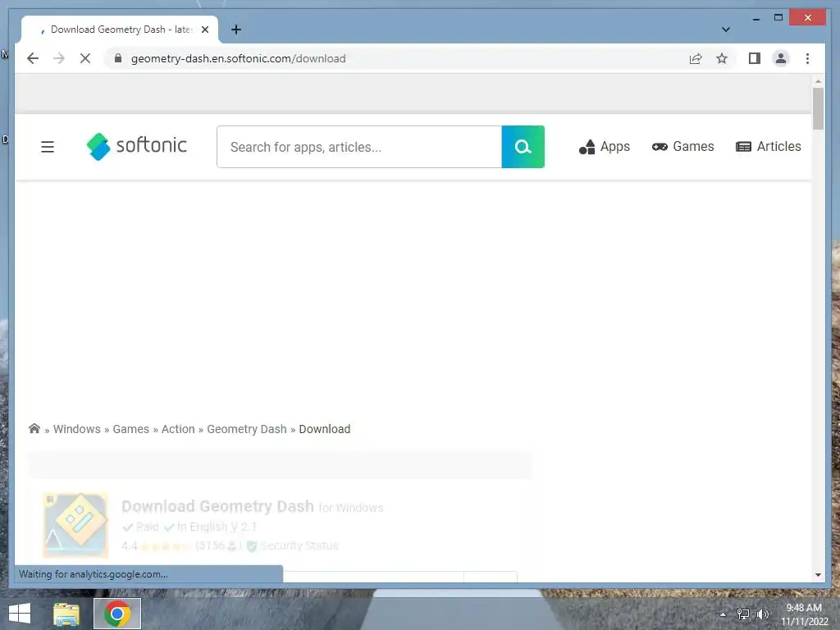Open Chrome profile avatar menu
Viewport: 840px width, 630px height.
781,58
